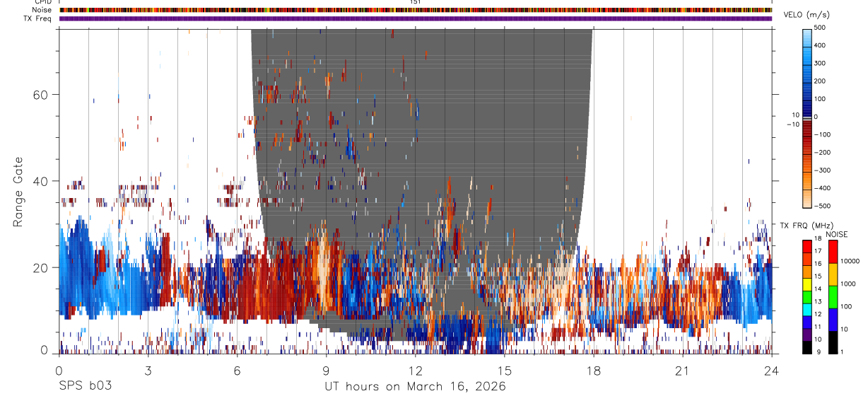Click the '500' label on velocity scale
The width and height of the screenshot is (868, 401).
[x=821, y=28]
